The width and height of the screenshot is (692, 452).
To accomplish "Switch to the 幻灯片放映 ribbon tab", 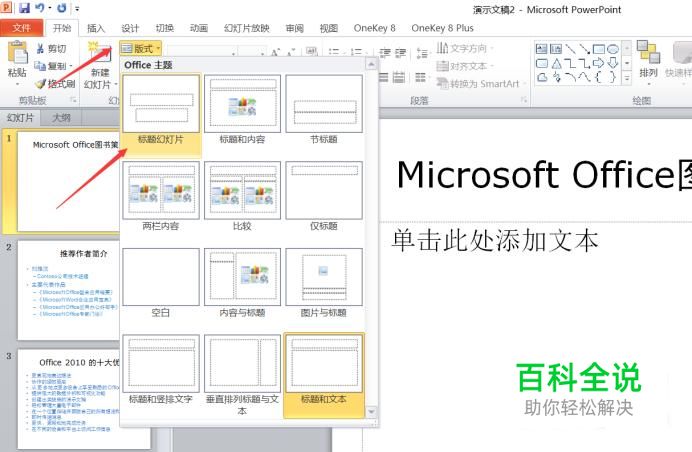I will pyautogui.click(x=247, y=28).
